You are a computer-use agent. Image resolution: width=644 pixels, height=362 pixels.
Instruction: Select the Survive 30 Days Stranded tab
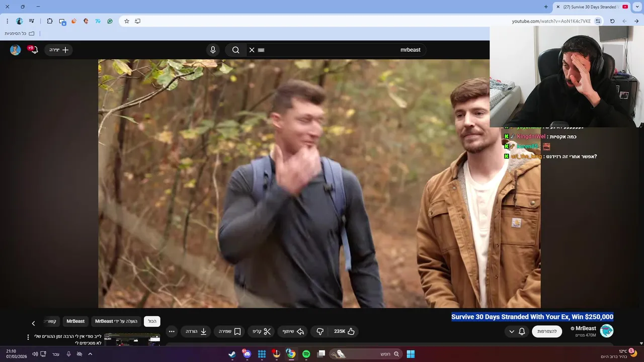click(x=592, y=7)
